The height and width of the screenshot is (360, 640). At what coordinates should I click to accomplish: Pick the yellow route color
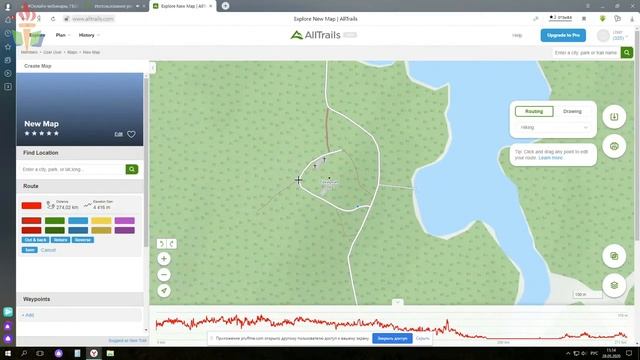(x=101, y=221)
